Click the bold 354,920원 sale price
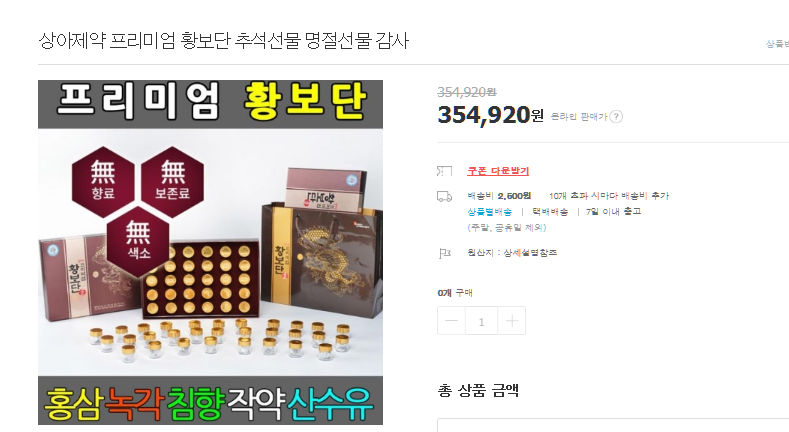 (x=491, y=115)
